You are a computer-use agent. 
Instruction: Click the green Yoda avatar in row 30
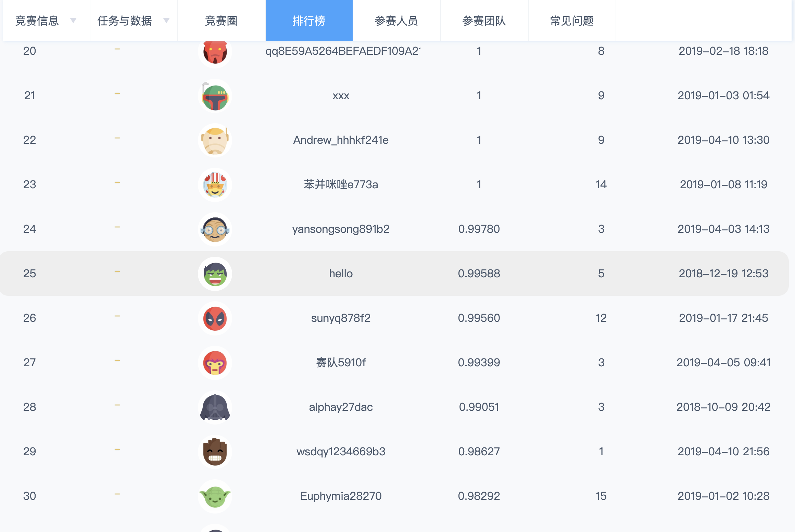tap(215, 496)
